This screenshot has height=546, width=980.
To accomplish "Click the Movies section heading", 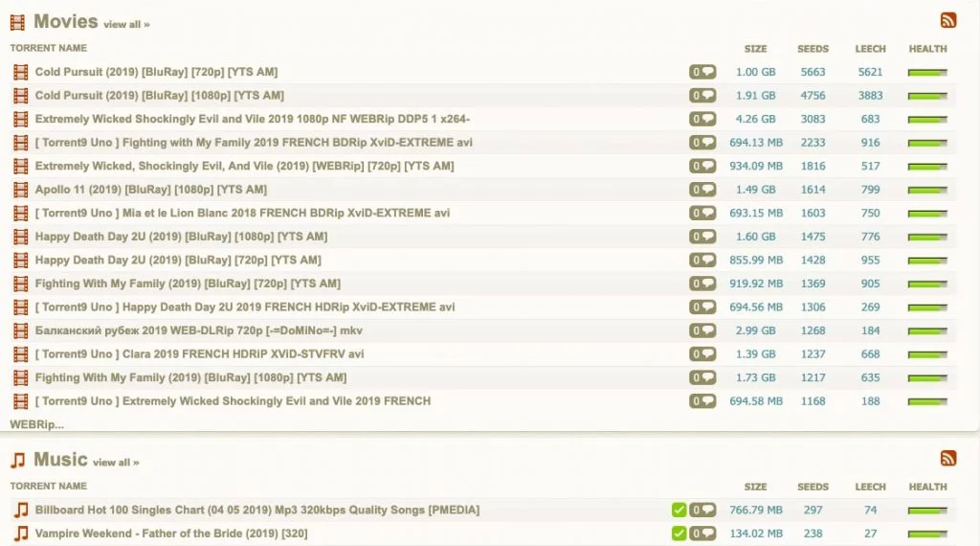I will tap(65, 21).
